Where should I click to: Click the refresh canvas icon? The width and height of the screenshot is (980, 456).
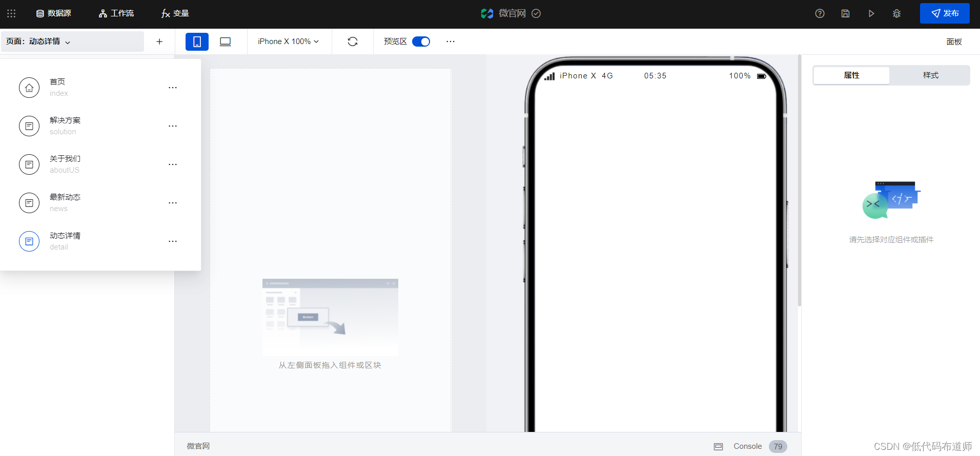coord(353,42)
